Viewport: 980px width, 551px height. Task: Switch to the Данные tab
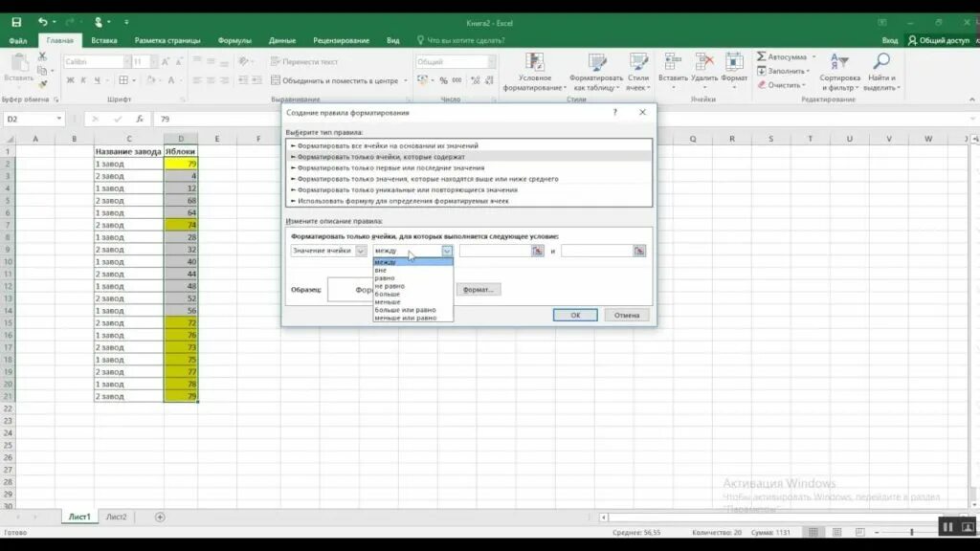pyautogui.click(x=282, y=40)
